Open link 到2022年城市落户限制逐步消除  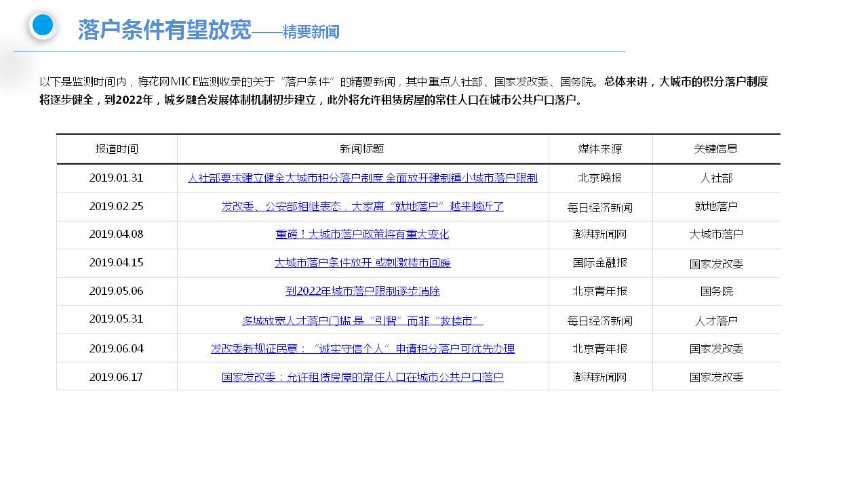point(362,291)
